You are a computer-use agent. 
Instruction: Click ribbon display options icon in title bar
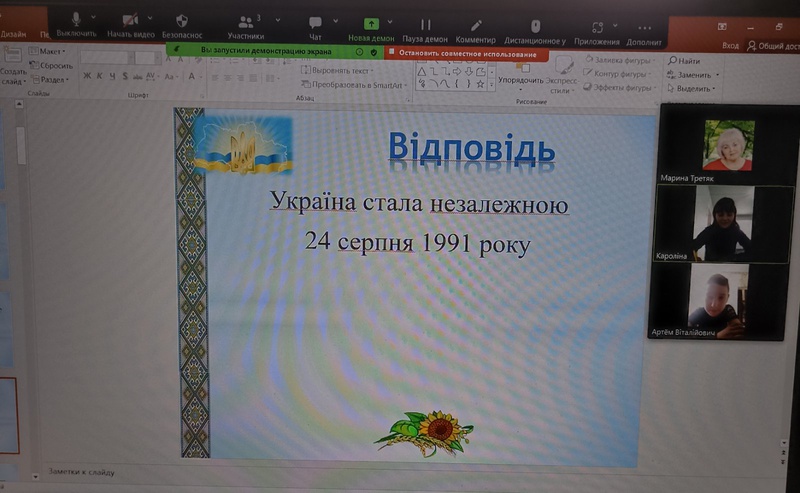pyautogui.click(x=722, y=26)
